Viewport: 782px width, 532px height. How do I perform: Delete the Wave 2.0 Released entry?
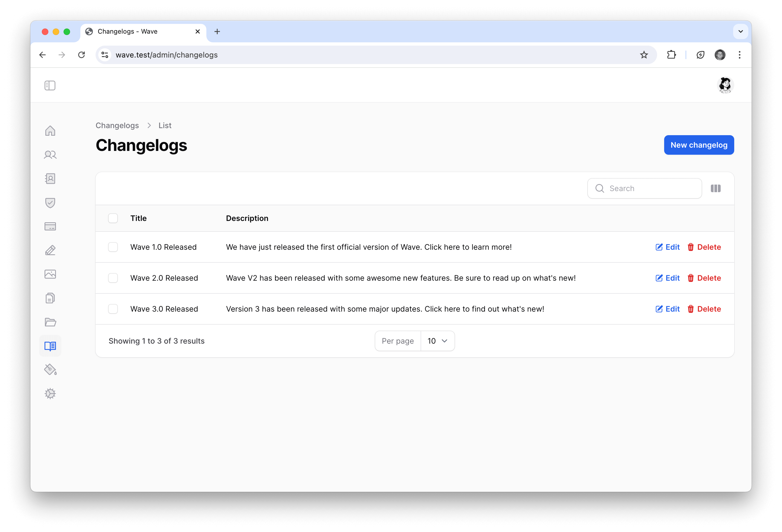[704, 278]
